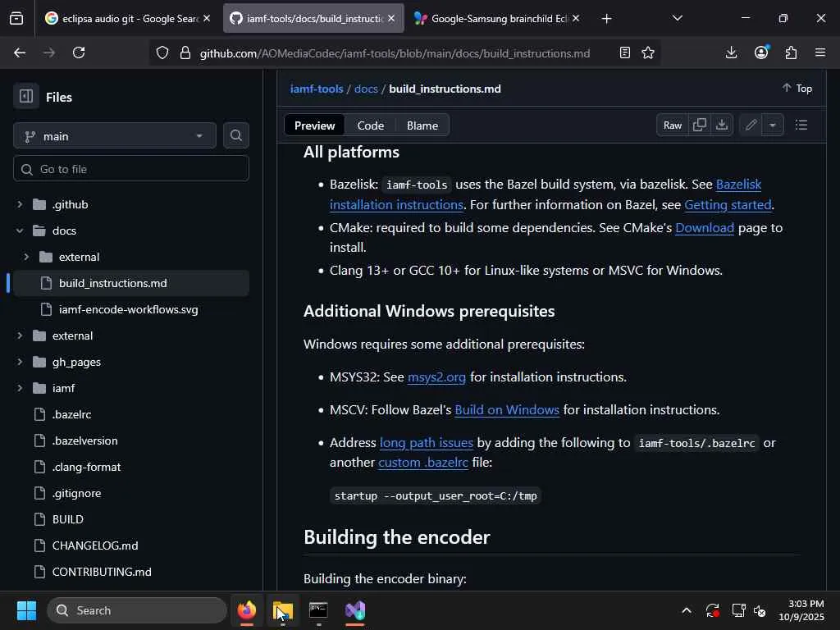The height and width of the screenshot is (630, 840).
Task: Download raw file icon
Action: point(722,126)
